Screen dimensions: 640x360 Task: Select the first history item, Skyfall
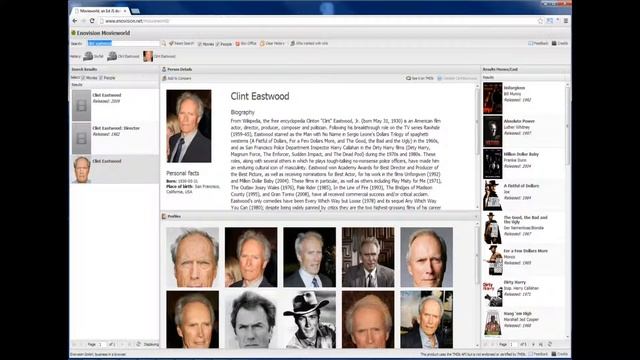coord(93,56)
